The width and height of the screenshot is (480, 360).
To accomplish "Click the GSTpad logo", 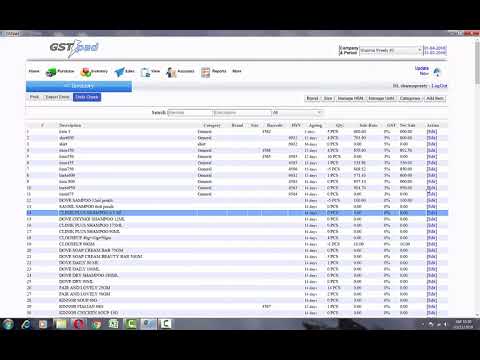I will [74, 48].
